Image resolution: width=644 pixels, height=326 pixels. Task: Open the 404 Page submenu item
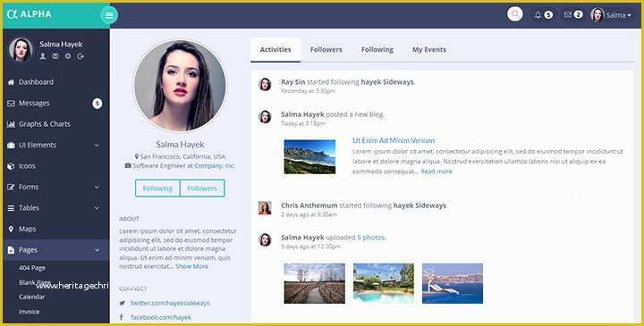pyautogui.click(x=32, y=268)
